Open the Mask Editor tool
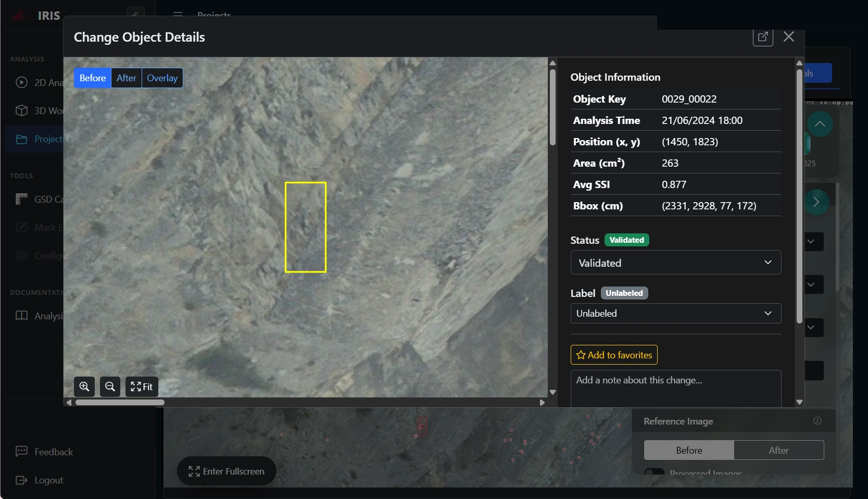Viewport: 868px width, 499px height. (39, 227)
